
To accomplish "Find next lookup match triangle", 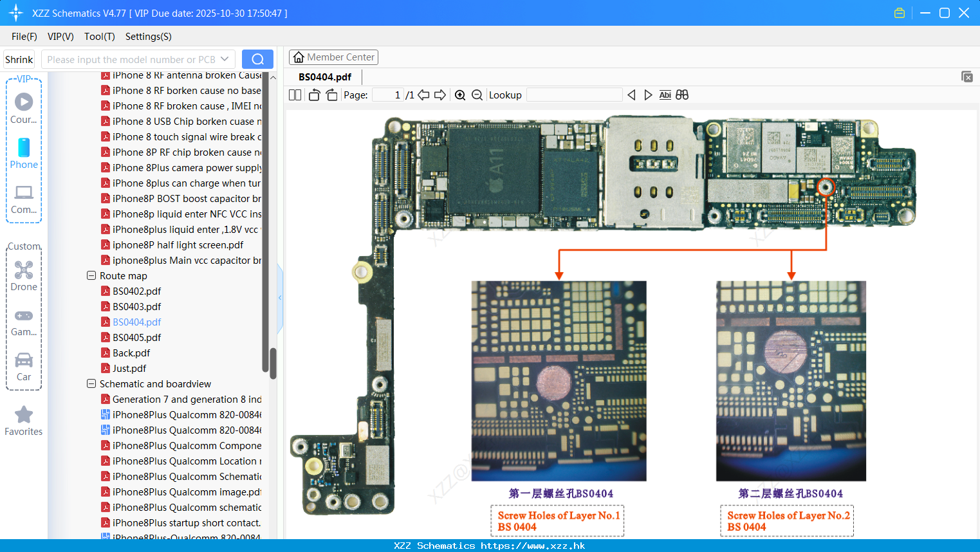I will pyautogui.click(x=648, y=95).
